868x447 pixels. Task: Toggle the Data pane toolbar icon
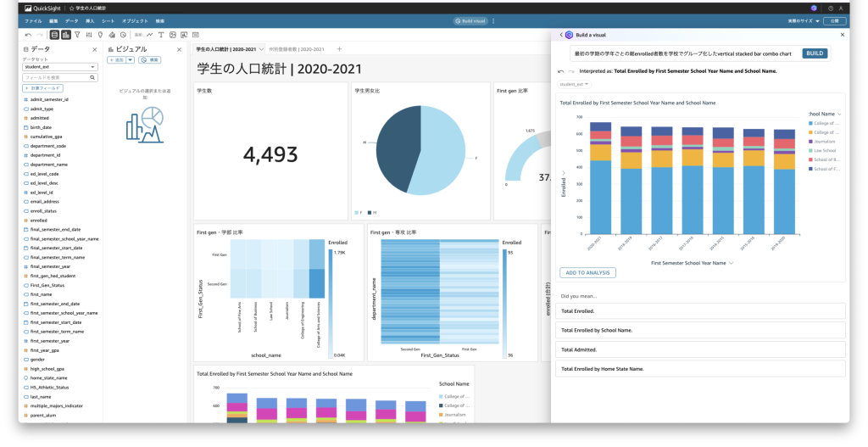click(x=54, y=35)
